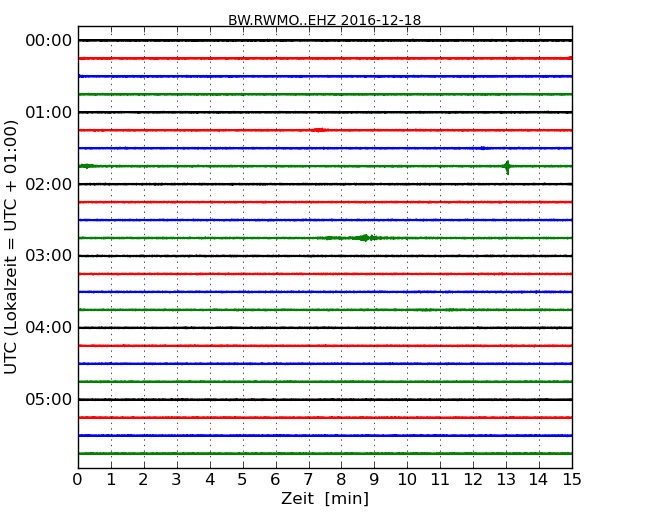The width and height of the screenshot is (650, 520).
Task: Click the bottom green trace at 05:45
Action: tap(325, 453)
